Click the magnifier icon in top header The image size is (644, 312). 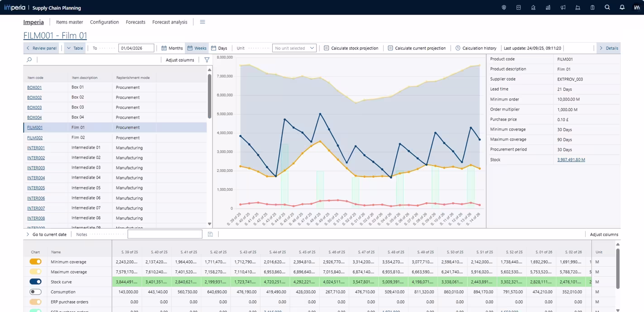[607, 8]
